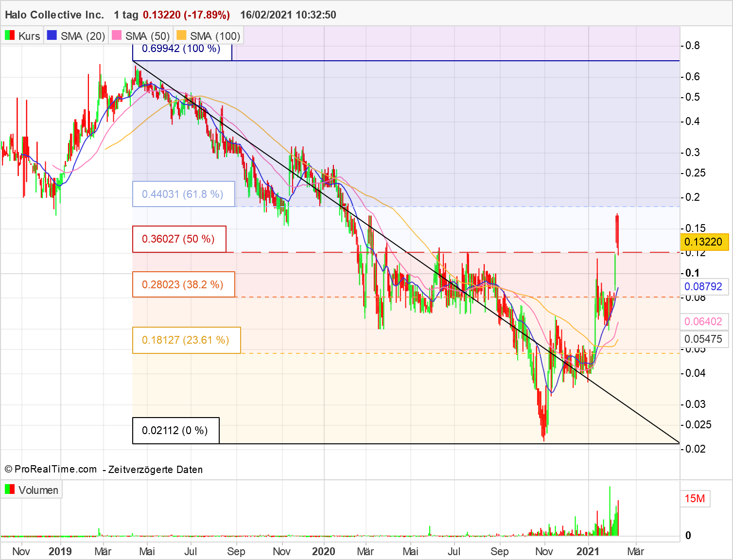Image resolution: width=733 pixels, height=560 pixels.
Task: Click the 0.04 price axis label
Action: (x=696, y=373)
